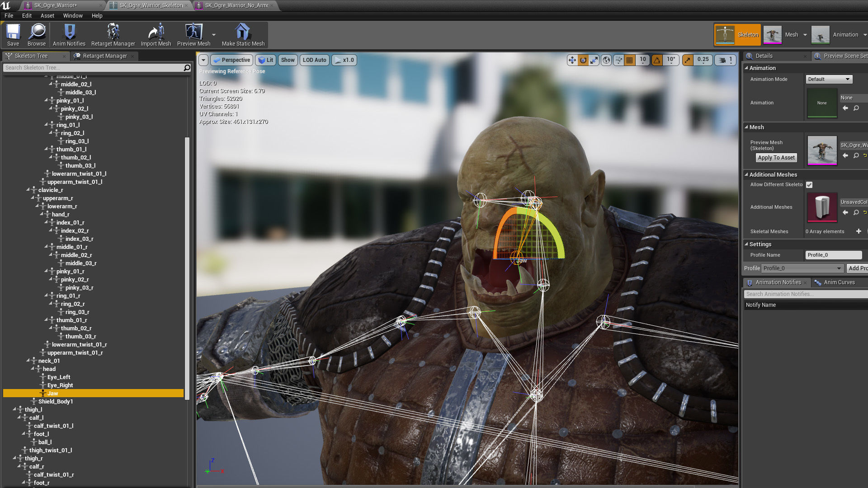868x488 pixels.
Task: Switch to Preview Scene Settings tab
Action: (x=840, y=56)
